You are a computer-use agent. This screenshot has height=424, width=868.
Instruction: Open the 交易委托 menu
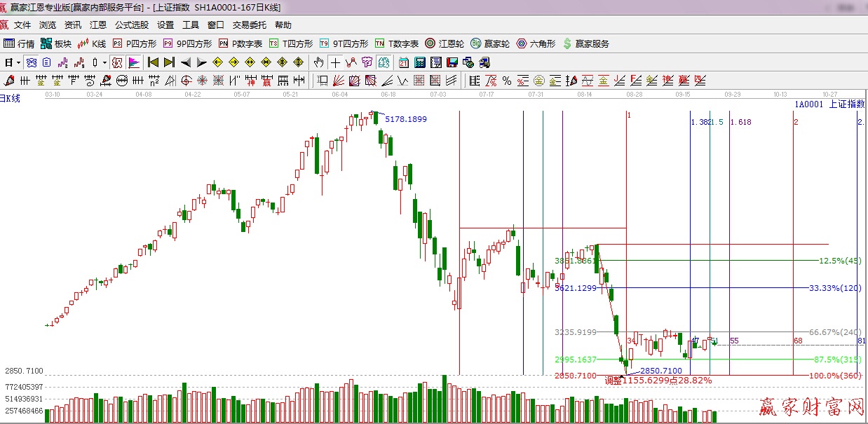tap(250, 25)
